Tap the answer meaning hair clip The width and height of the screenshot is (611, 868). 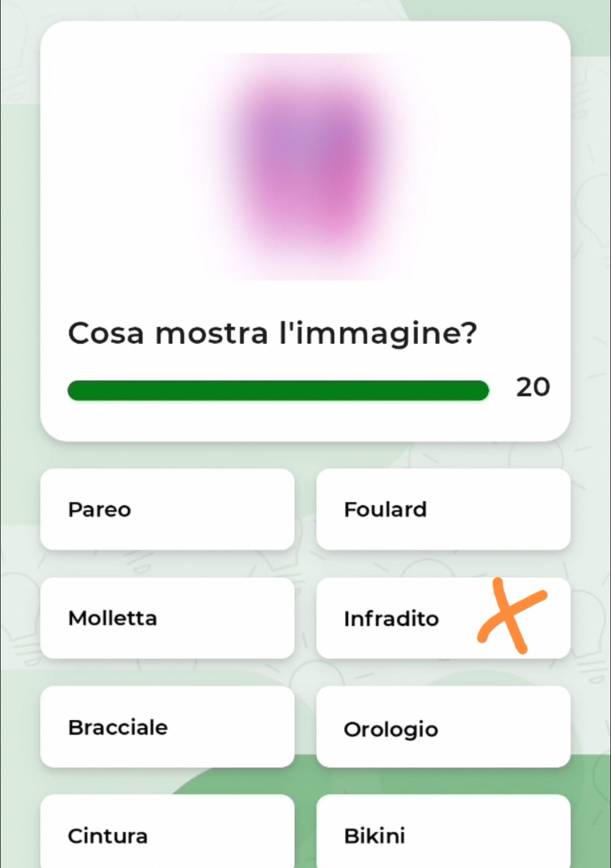[167, 618]
